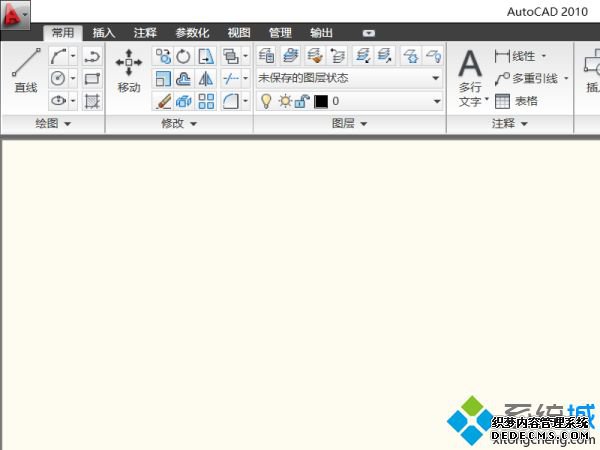Click the Draw Order icon in the 修改 panel
Image resolution: width=600 pixels, height=450 pixels.
pyautogui.click(x=231, y=57)
